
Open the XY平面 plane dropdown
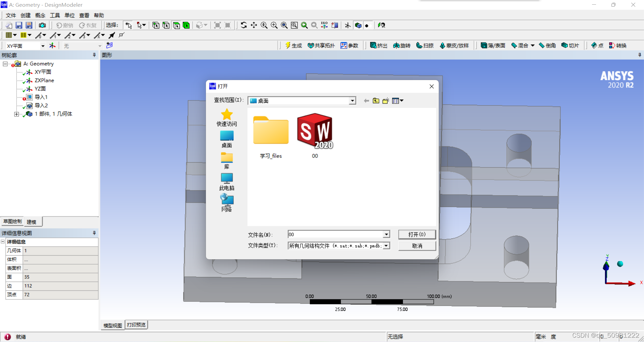click(x=43, y=46)
